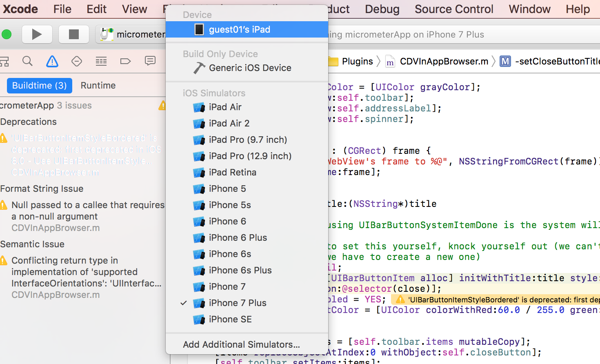Click the Deprecations group header
The image size is (600, 364).
[x=29, y=122]
